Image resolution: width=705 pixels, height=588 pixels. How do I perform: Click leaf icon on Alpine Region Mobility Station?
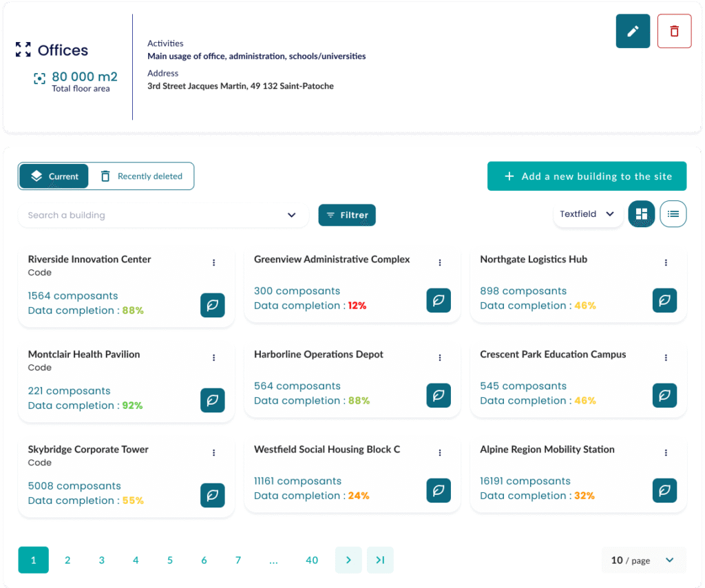664,490
